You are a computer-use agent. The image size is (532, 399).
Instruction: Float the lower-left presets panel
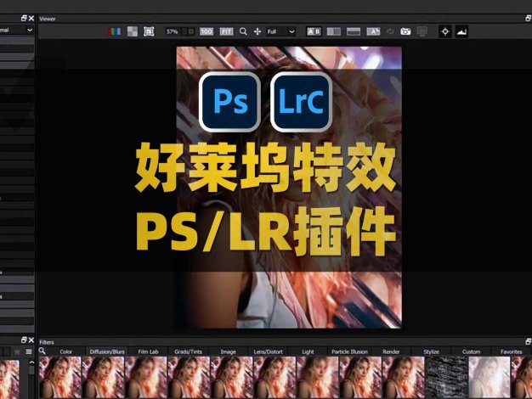tap(24, 340)
